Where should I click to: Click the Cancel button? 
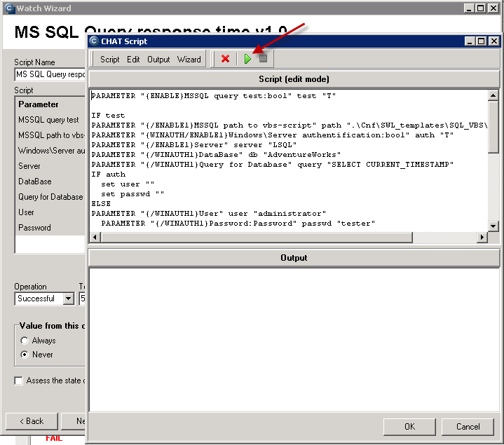pyautogui.click(x=468, y=427)
